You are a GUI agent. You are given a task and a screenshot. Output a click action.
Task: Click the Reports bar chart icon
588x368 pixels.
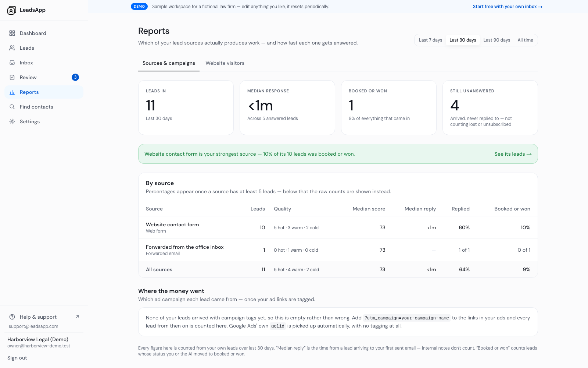pyautogui.click(x=12, y=92)
